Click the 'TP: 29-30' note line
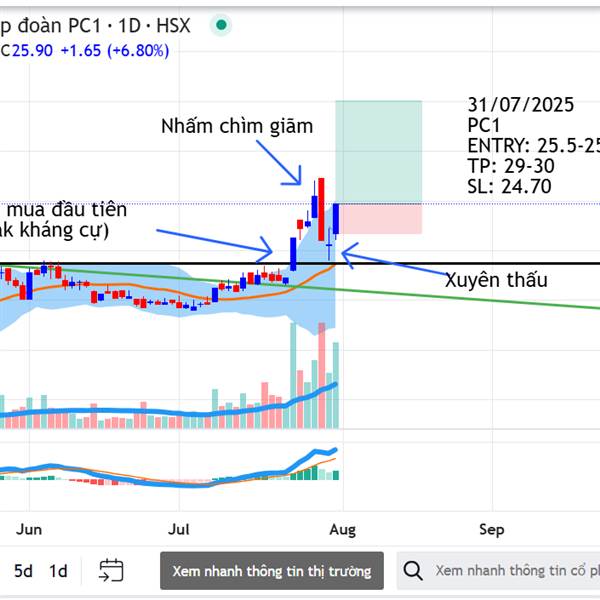The width and height of the screenshot is (600, 600). (511, 166)
